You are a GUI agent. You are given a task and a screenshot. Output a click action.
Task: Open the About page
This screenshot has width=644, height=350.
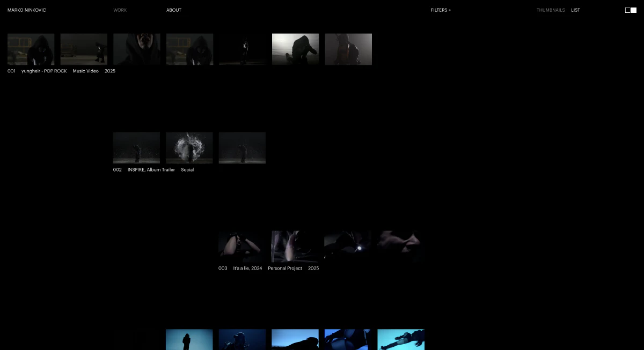coord(174,10)
